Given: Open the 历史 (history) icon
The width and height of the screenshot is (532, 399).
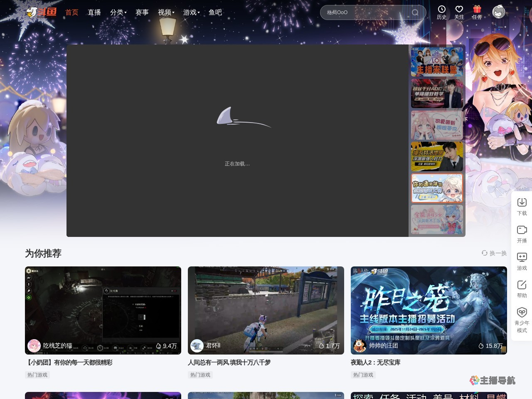Looking at the screenshot, I should (x=441, y=12).
